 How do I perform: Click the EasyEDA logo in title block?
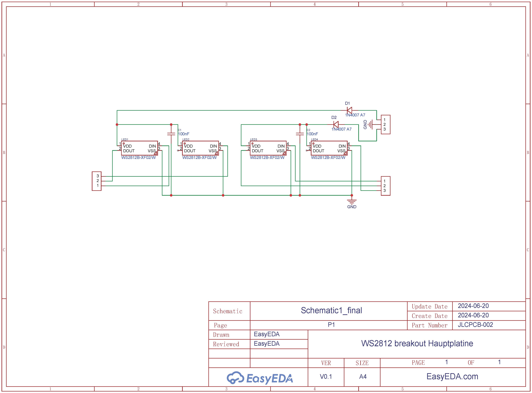(260, 378)
